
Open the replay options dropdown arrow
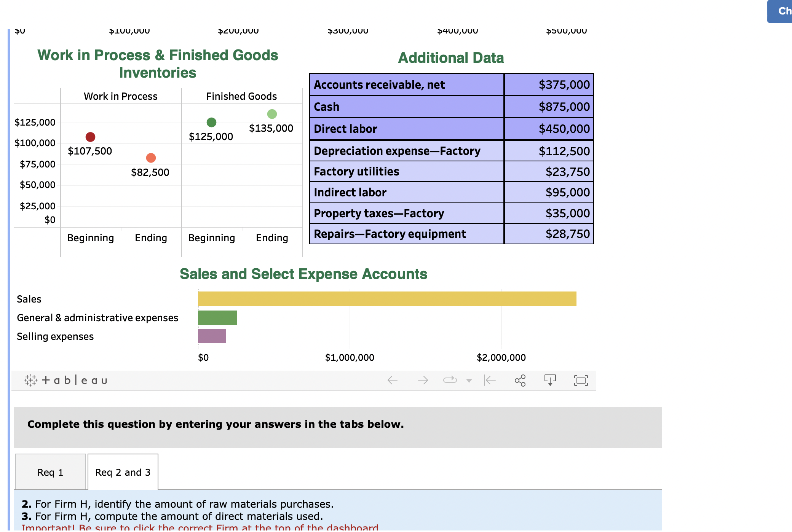pyautogui.click(x=469, y=381)
